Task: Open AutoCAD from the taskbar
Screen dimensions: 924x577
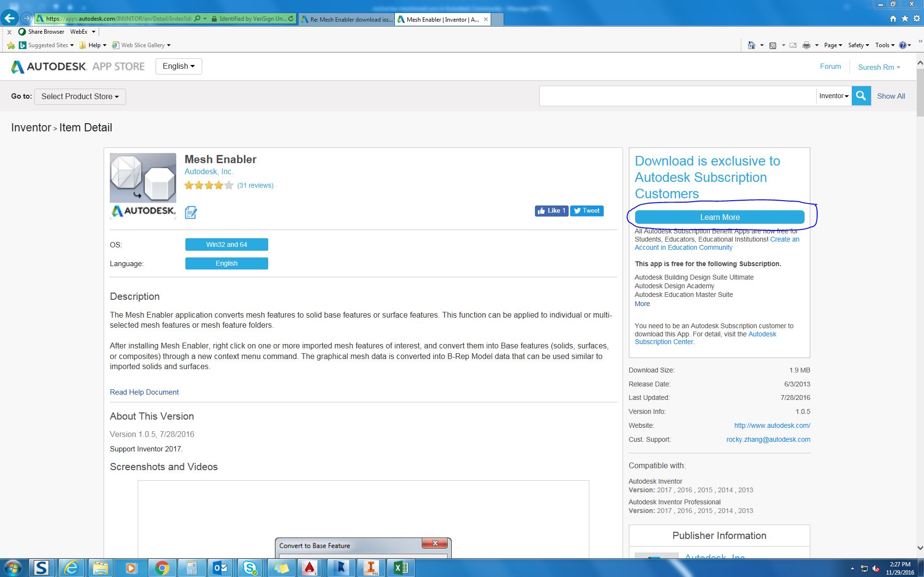Action: pos(310,568)
